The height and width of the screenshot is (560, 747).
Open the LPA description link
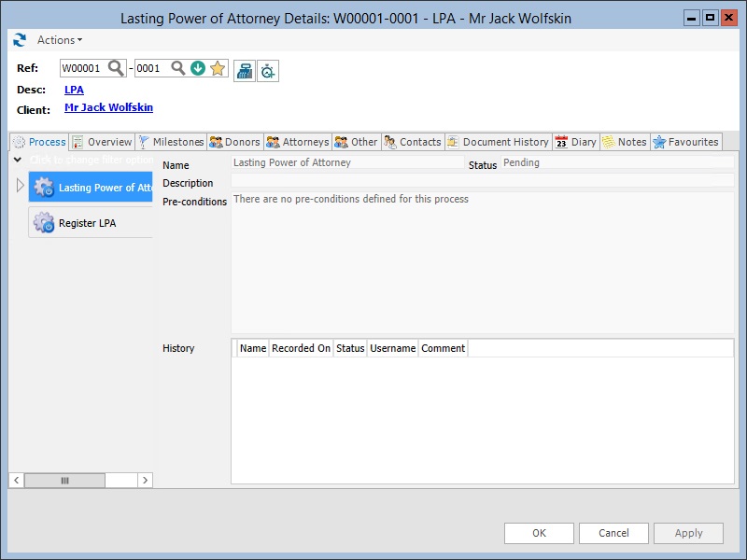pos(74,90)
